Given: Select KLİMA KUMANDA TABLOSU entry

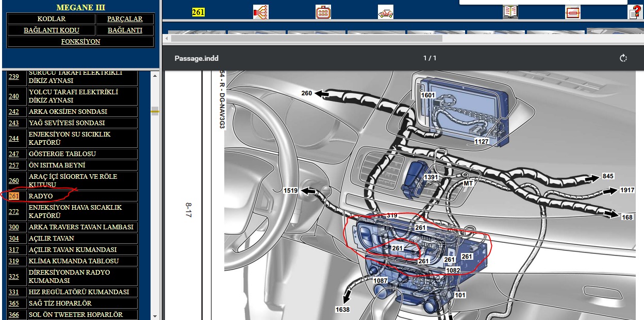Looking at the screenshot, I should click(74, 261).
